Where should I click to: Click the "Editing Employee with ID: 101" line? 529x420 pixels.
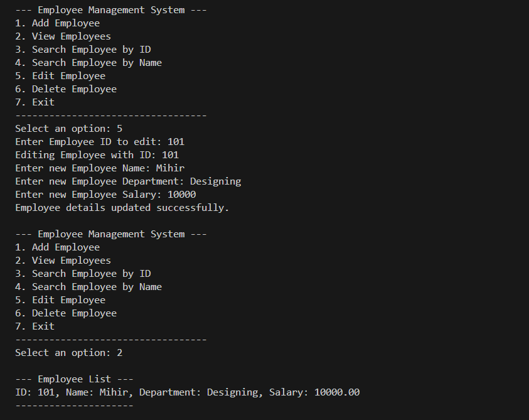click(97, 155)
